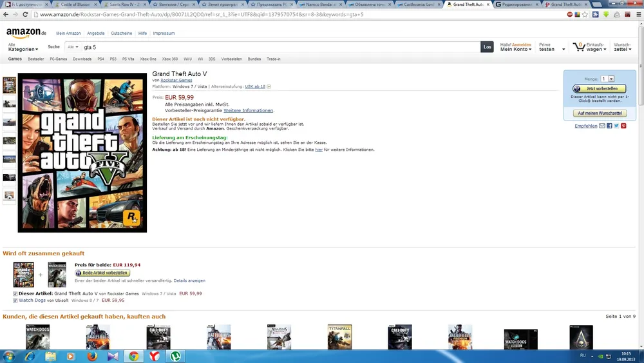
Task: Click the Anmelden sign-in link
Action: [x=522, y=44]
